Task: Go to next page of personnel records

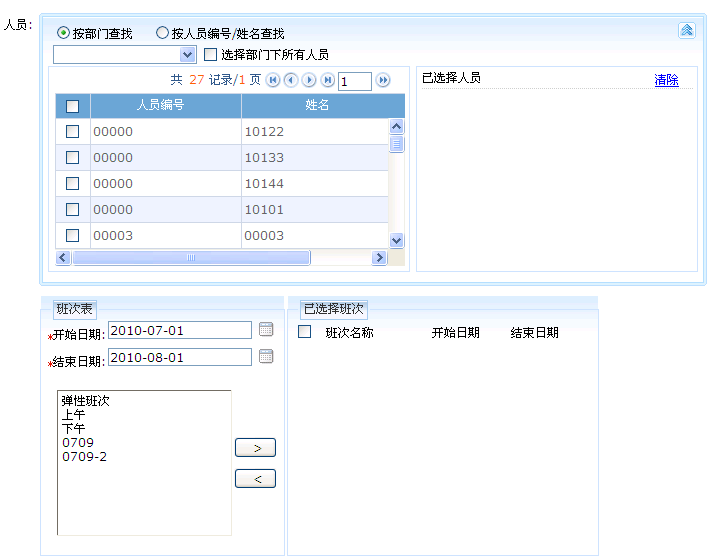Action: pos(309,80)
